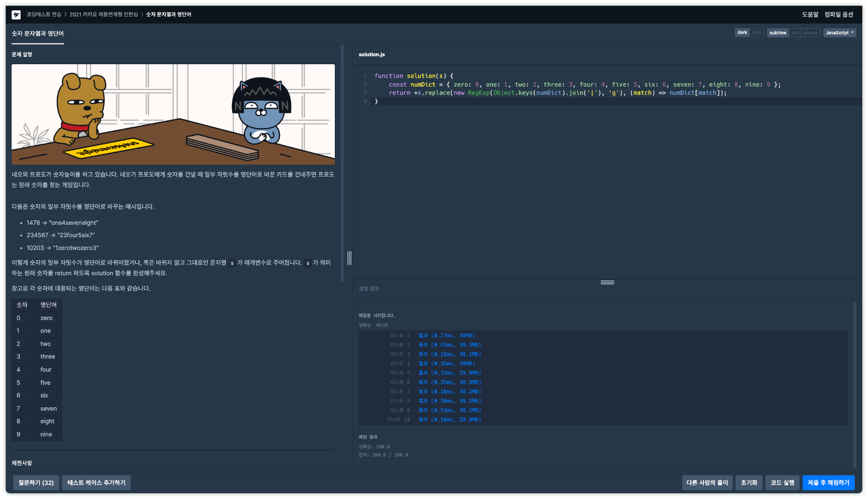Open the 컴파일 옵션 menu

pyautogui.click(x=839, y=14)
